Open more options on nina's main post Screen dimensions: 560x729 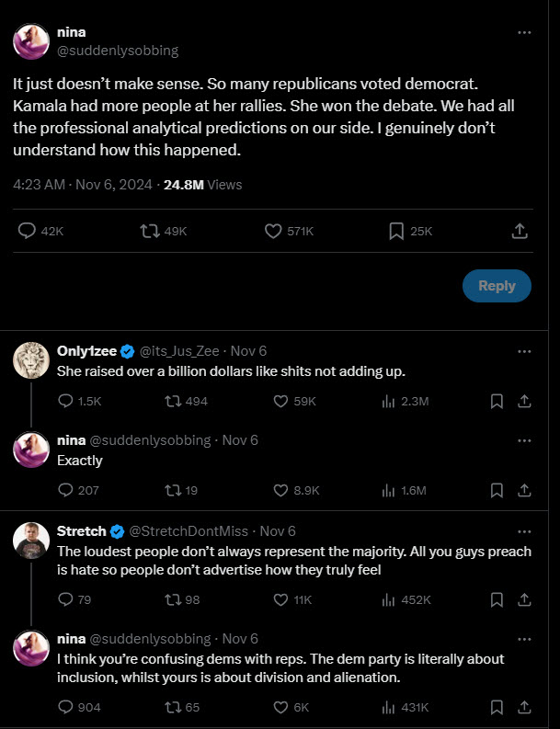click(524, 33)
